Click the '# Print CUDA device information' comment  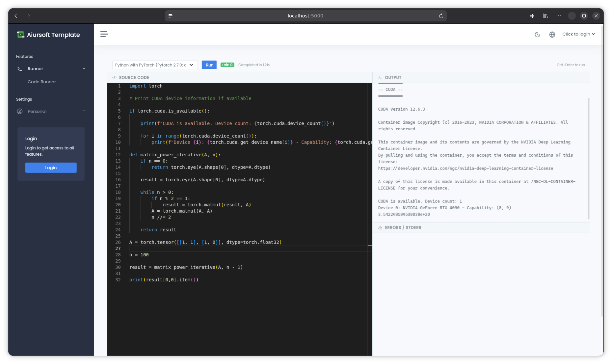click(x=190, y=98)
